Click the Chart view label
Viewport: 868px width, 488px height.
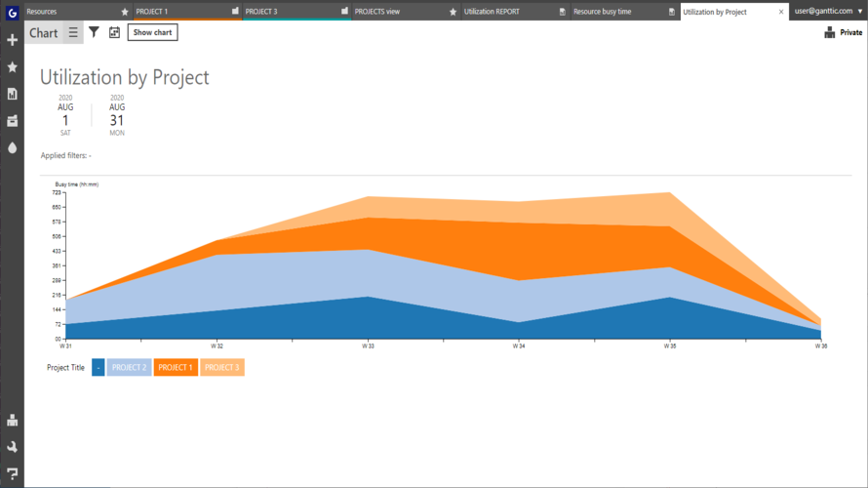click(x=43, y=32)
